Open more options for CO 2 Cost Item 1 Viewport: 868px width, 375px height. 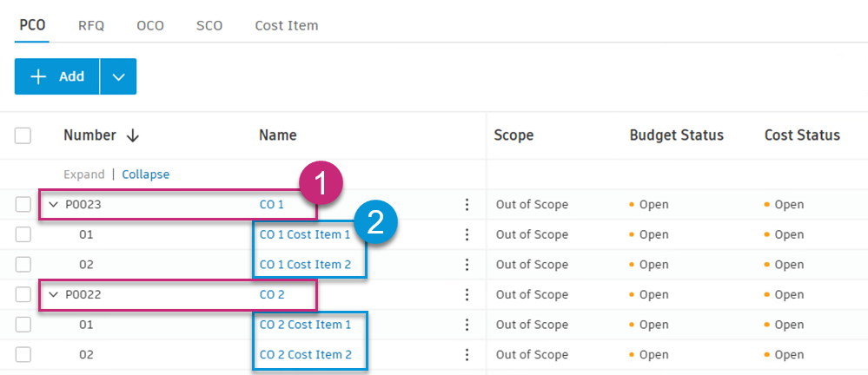pyautogui.click(x=467, y=325)
